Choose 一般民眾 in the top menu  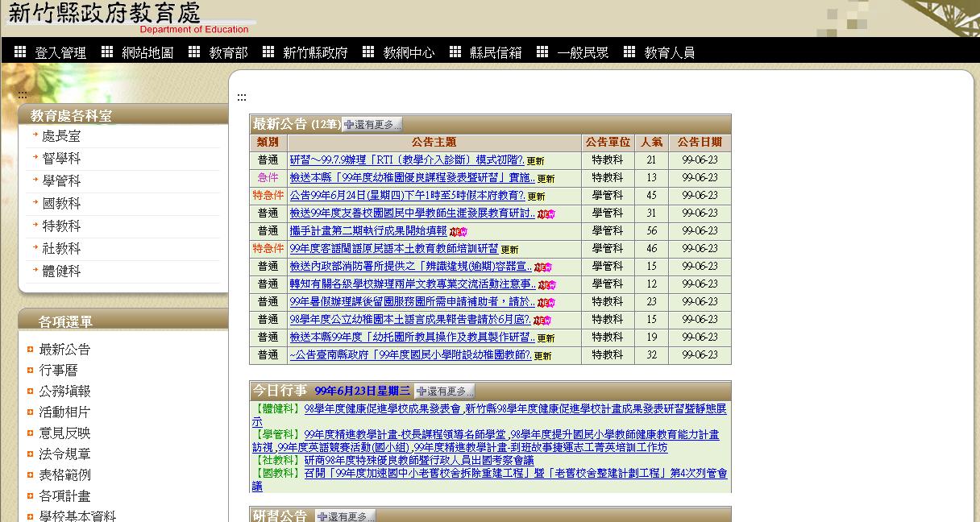click(x=583, y=52)
